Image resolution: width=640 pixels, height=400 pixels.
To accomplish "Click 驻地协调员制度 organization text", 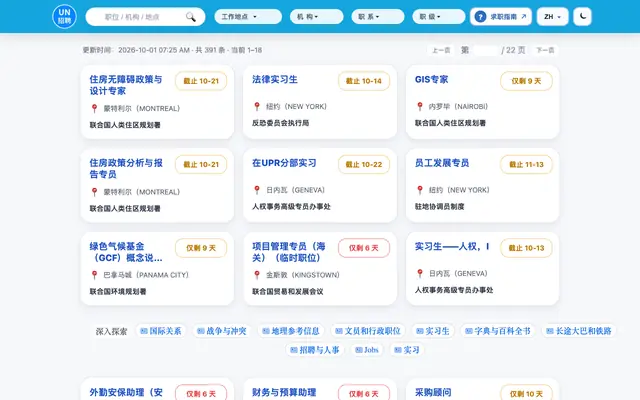I will (439, 207).
